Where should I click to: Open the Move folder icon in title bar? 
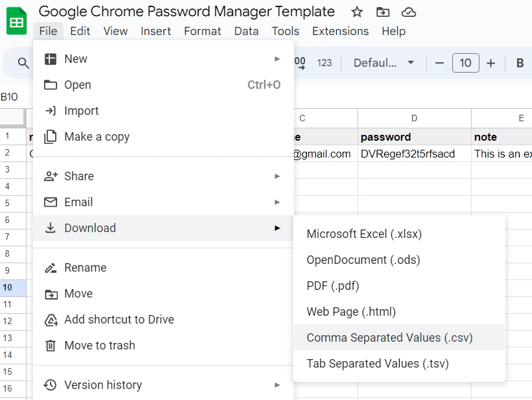382,12
